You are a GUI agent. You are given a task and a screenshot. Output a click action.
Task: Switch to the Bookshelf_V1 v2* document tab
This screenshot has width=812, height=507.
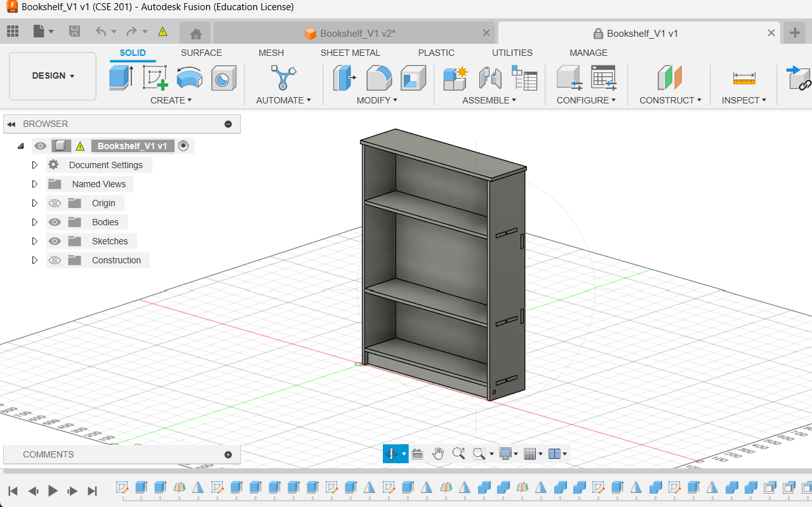[354, 33]
